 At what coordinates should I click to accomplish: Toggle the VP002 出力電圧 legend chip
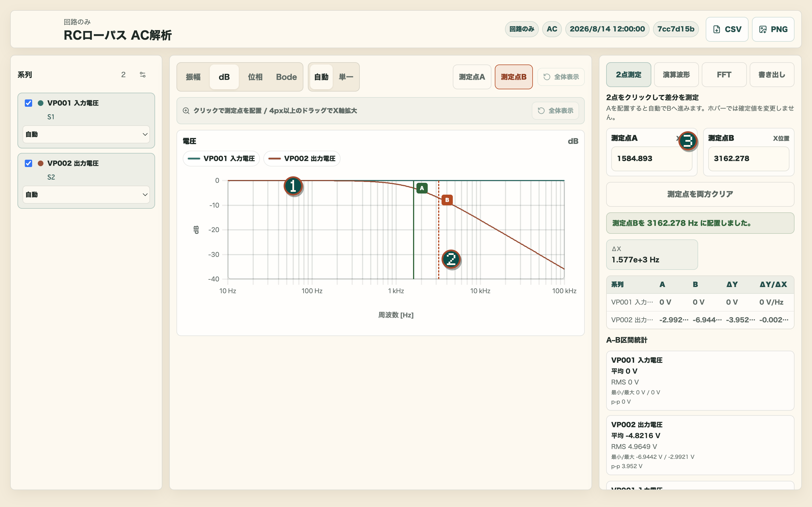point(302,159)
